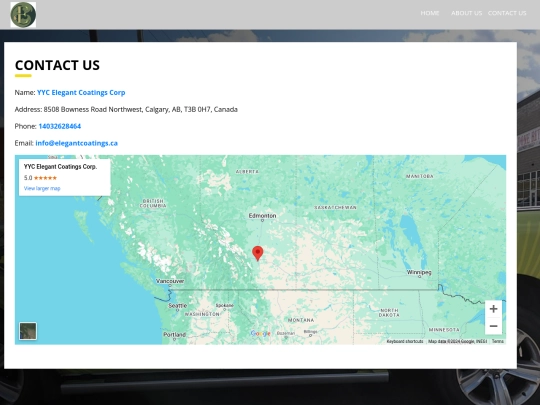Click the Google logo on the map

pyautogui.click(x=260, y=333)
